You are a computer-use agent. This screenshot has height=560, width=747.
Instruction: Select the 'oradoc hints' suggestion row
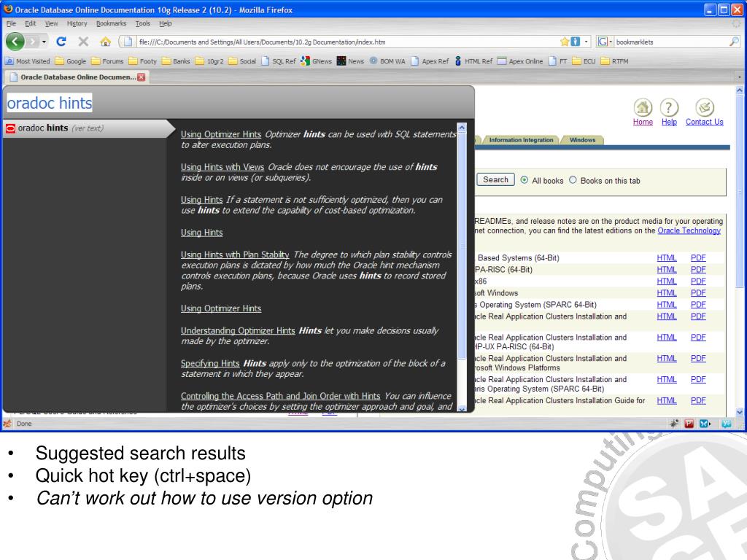pos(86,128)
